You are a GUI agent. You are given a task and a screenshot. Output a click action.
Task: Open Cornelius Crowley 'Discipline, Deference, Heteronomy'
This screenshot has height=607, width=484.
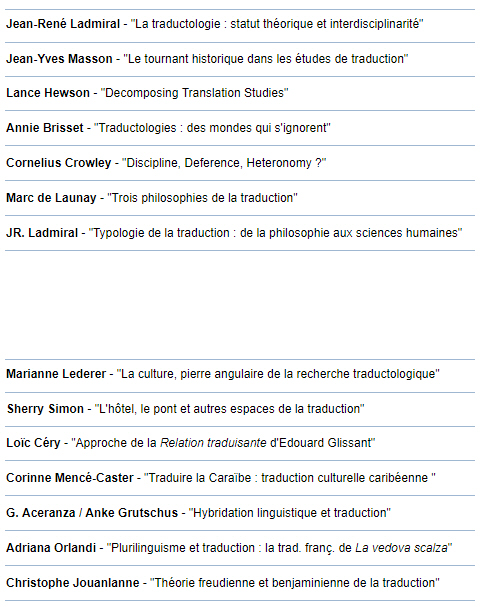(x=166, y=163)
